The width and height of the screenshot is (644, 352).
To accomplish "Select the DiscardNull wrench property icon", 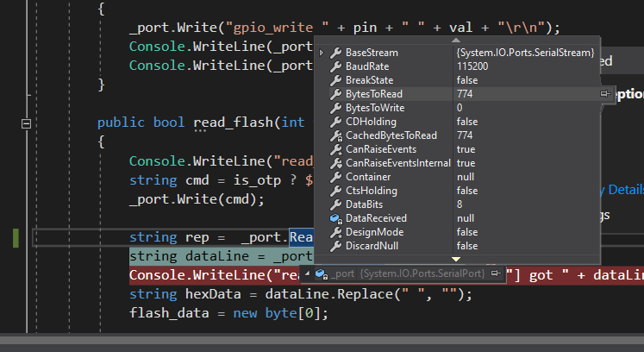I will pos(336,246).
